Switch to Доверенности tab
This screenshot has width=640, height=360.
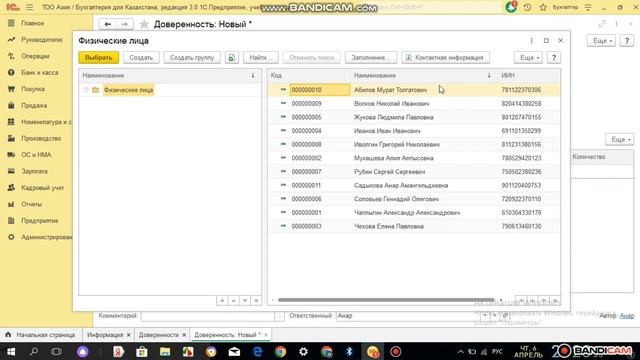159,335
